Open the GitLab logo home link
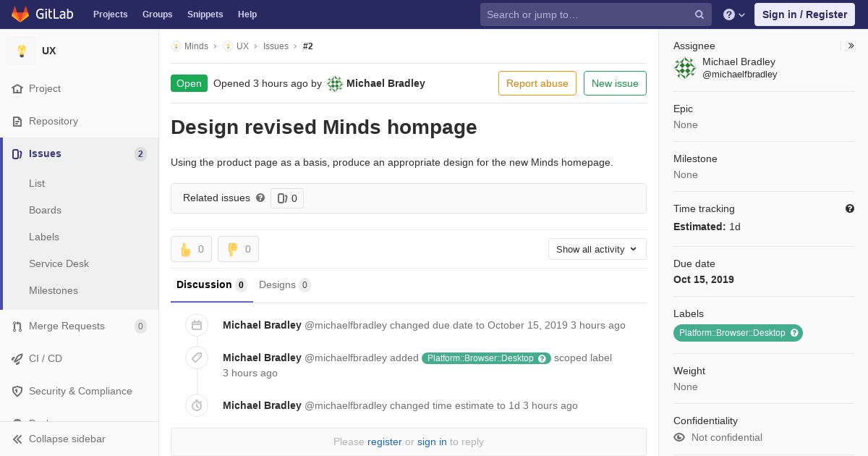This screenshot has width=868, height=456. point(41,14)
